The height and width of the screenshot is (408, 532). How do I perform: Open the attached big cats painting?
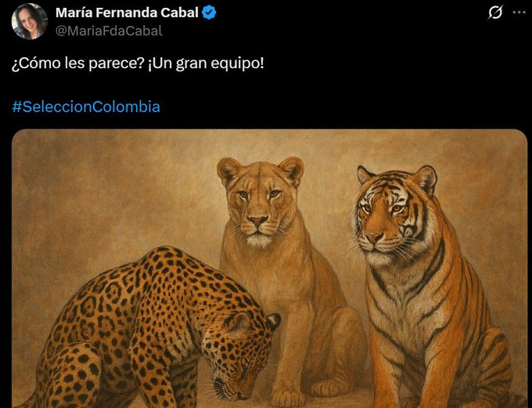(269, 269)
